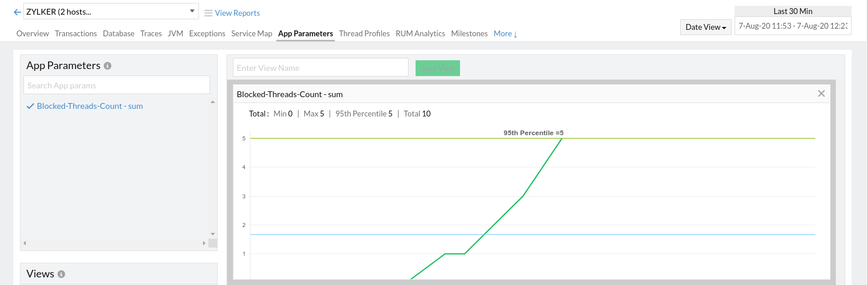868x285 pixels.
Task: Switch to the Overview tab
Action: 33,33
